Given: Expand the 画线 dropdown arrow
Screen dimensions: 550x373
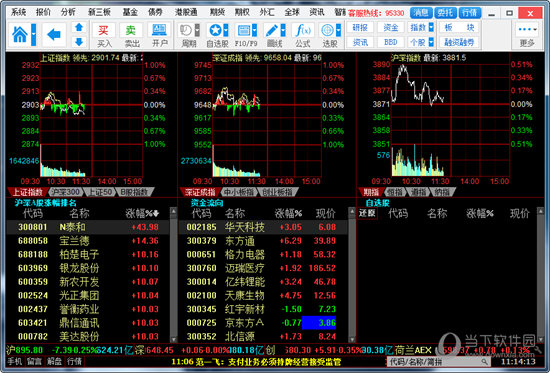Looking at the screenshot, I should pyautogui.click(x=283, y=30).
